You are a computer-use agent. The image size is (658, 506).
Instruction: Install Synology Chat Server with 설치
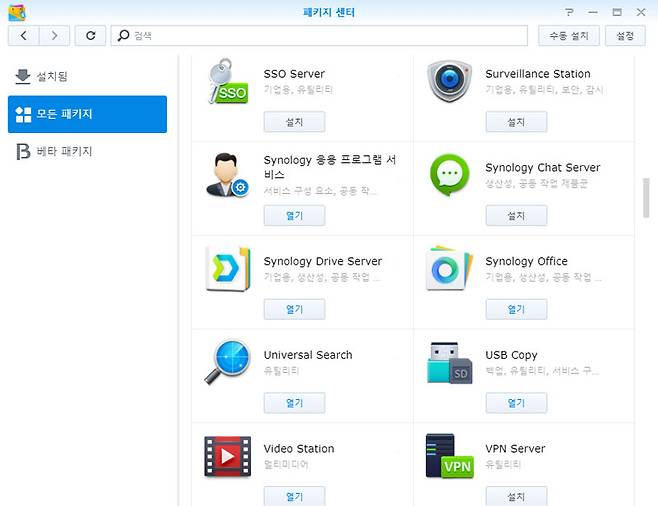coord(516,215)
